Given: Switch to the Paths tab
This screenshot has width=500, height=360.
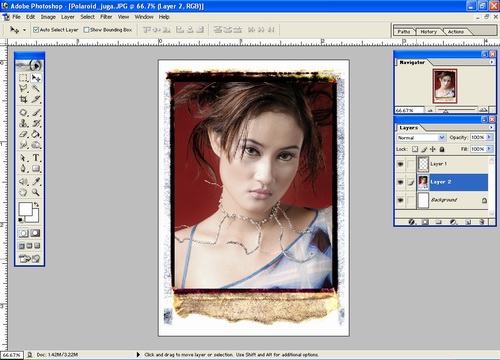Looking at the screenshot, I should (x=404, y=32).
